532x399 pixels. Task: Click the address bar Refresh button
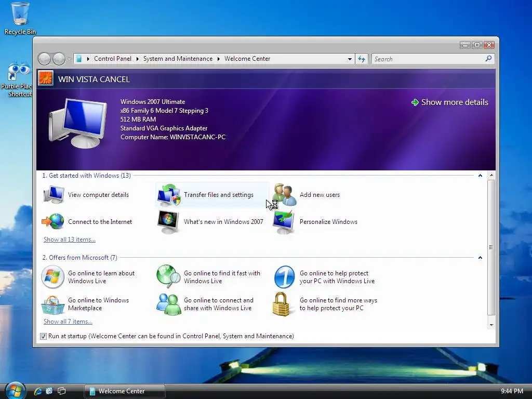[362, 59]
